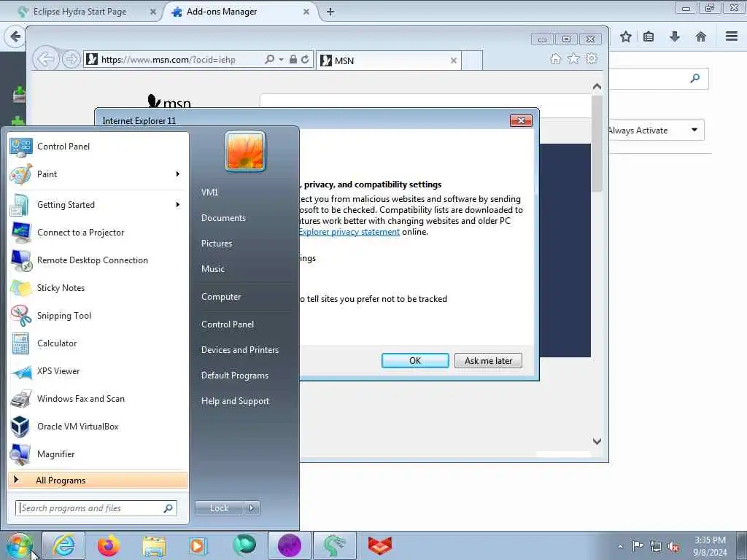This screenshot has height=560, width=747.
Task: Open Devices and Printers
Action: pos(240,350)
